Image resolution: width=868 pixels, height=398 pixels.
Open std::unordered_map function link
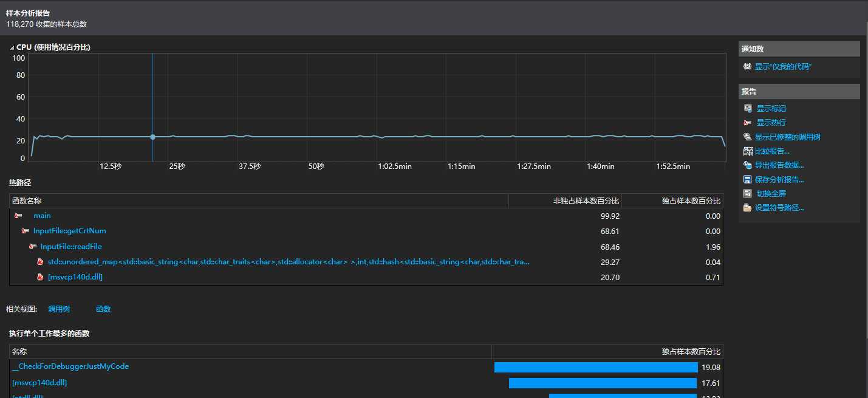click(x=289, y=262)
